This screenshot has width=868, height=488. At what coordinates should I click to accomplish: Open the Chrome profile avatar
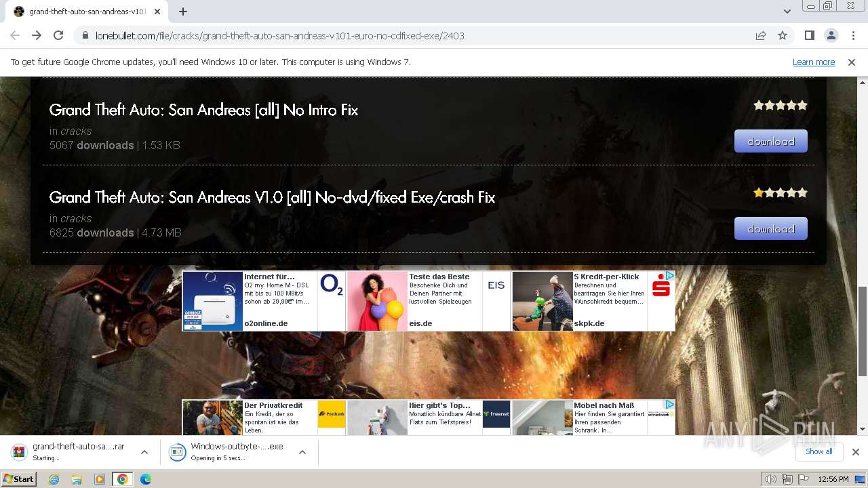pyautogui.click(x=831, y=35)
